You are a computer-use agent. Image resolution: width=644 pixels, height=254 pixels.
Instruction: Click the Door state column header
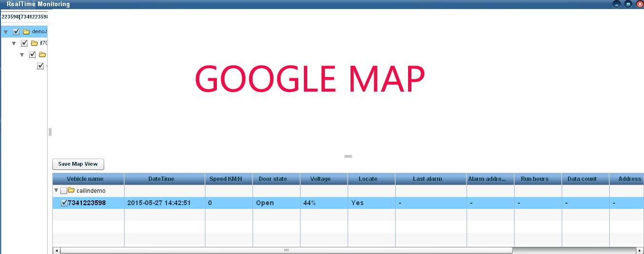276,179
